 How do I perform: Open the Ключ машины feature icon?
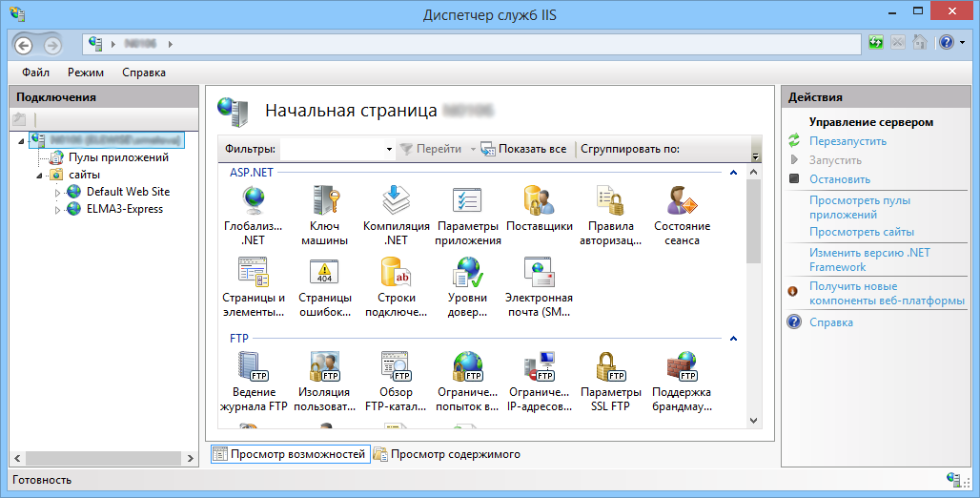[x=325, y=201]
